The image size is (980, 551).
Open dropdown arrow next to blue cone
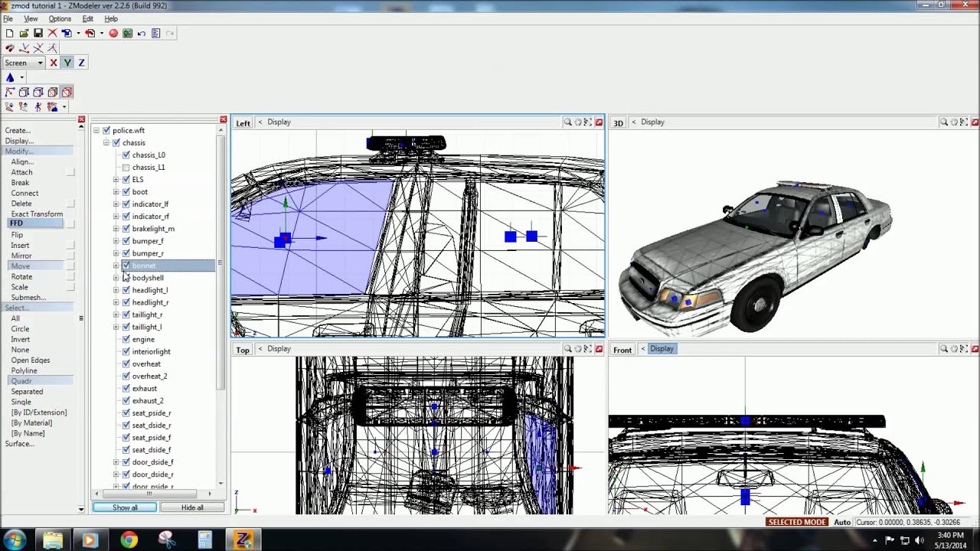[21, 77]
